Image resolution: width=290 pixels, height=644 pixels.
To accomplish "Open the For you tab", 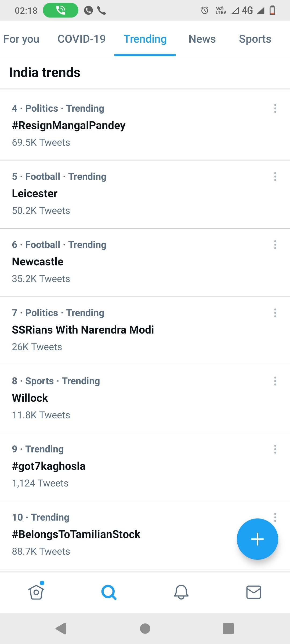I will pos(21,39).
